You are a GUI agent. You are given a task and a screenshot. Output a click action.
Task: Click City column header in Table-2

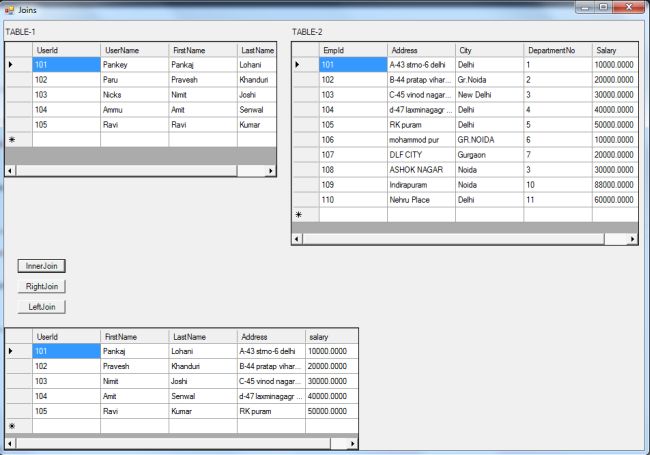[x=490, y=50]
